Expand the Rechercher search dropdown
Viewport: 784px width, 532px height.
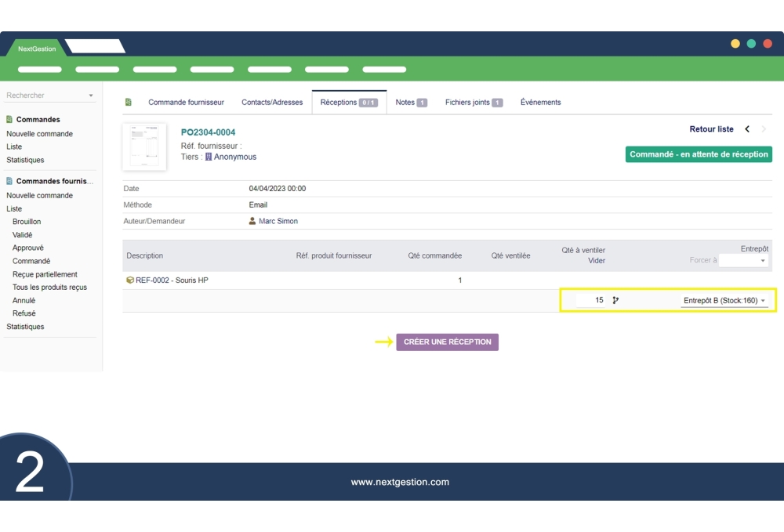click(91, 96)
